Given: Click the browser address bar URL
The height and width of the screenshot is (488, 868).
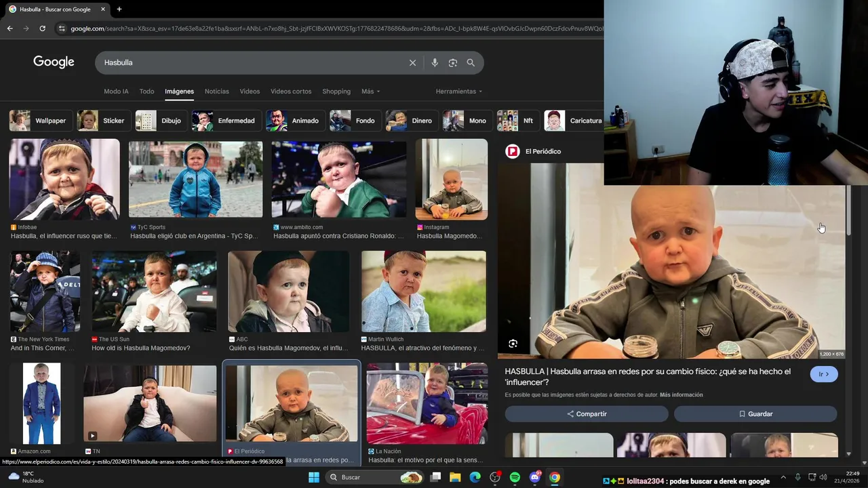Looking at the screenshot, I should click(x=336, y=28).
